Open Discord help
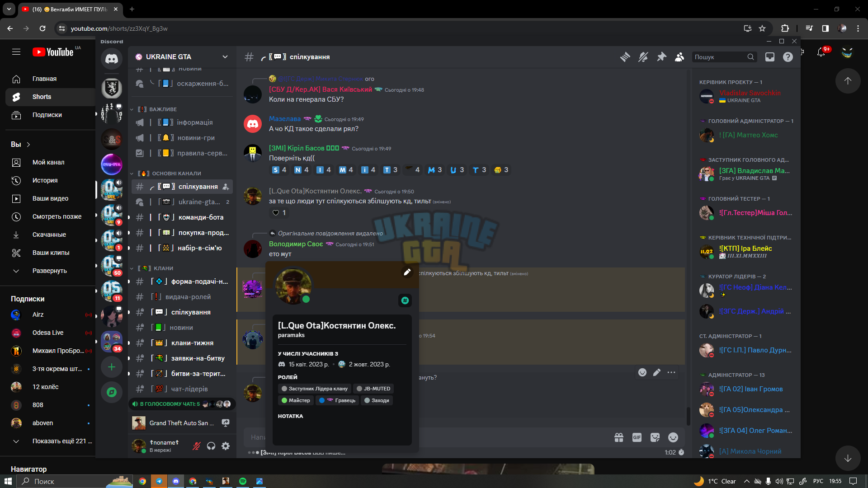The width and height of the screenshot is (868, 488). (x=788, y=57)
